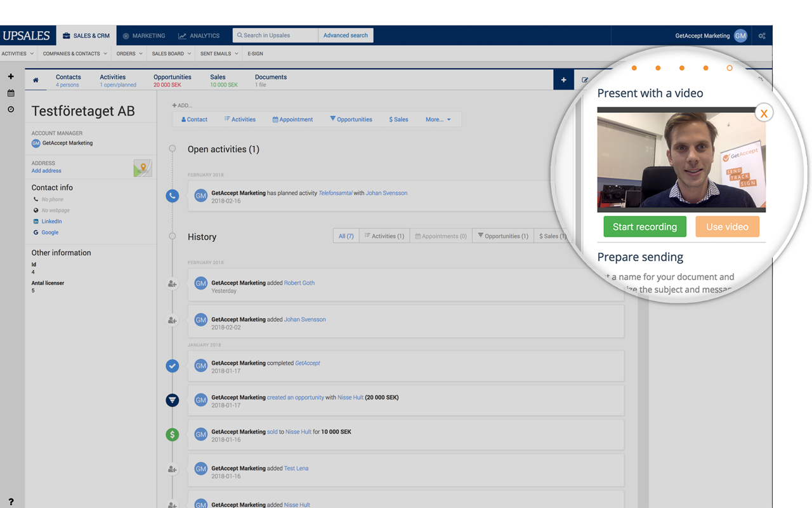Open Robert Goth contact link
The height and width of the screenshot is (508, 812).
[299, 283]
